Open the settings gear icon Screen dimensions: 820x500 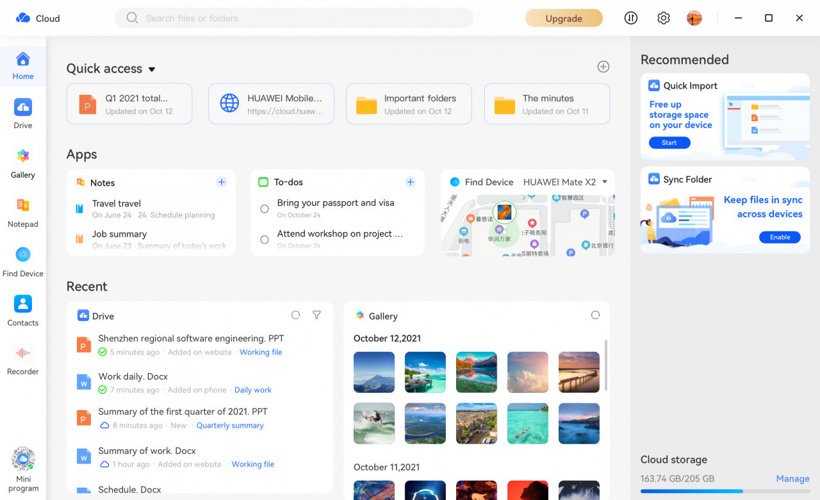(x=663, y=18)
